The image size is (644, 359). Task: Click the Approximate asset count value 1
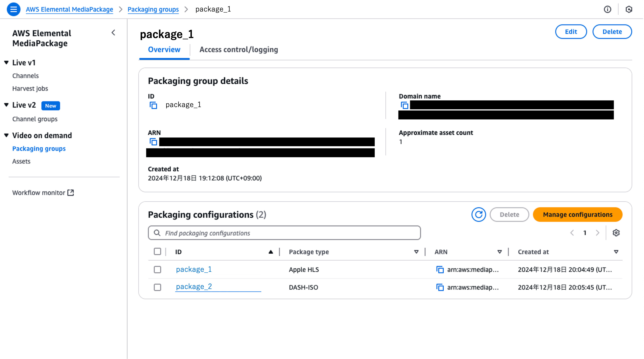click(x=401, y=142)
